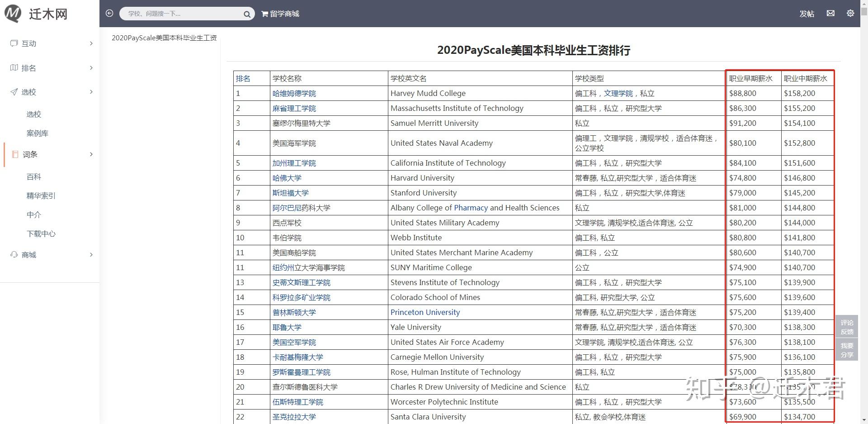868x424 pixels.
Task: Click the 商城 headset icon
Action: [x=14, y=255]
